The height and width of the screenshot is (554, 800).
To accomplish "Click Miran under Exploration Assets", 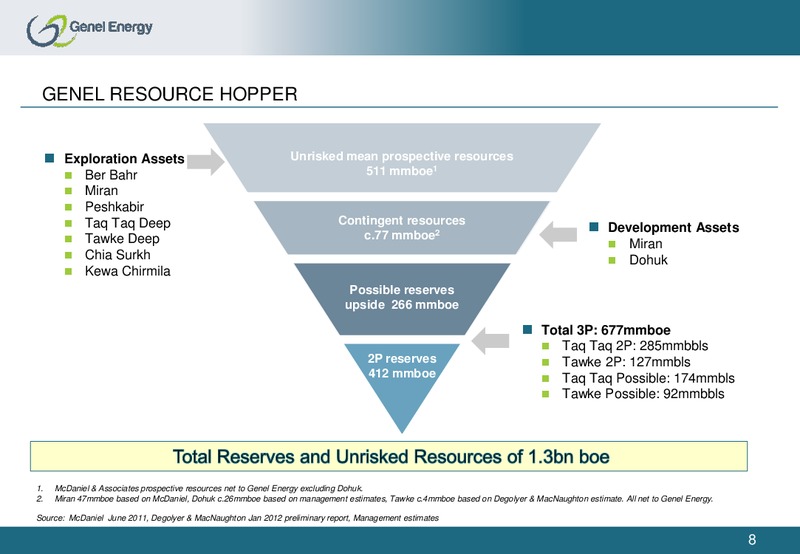I will click(101, 191).
